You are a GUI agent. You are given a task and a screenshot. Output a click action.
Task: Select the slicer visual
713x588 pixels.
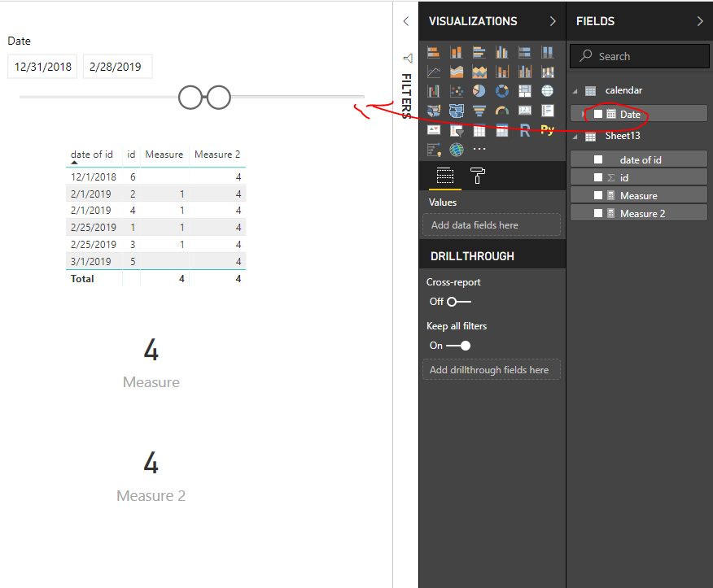[456, 130]
